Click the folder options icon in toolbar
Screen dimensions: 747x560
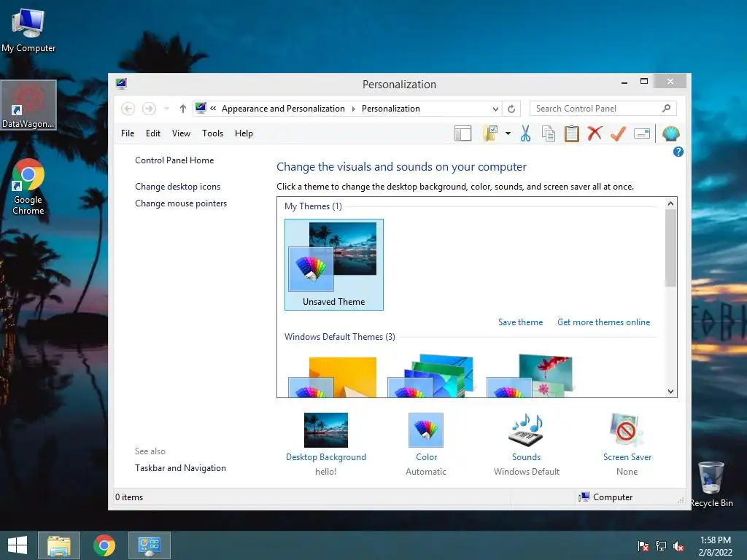coord(490,134)
